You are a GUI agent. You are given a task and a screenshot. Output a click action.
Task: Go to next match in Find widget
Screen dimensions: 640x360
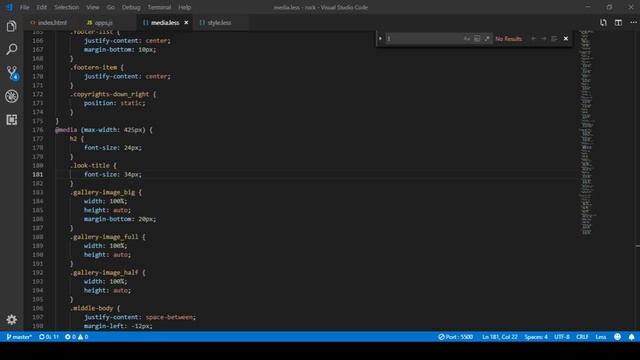click(543, 38)
